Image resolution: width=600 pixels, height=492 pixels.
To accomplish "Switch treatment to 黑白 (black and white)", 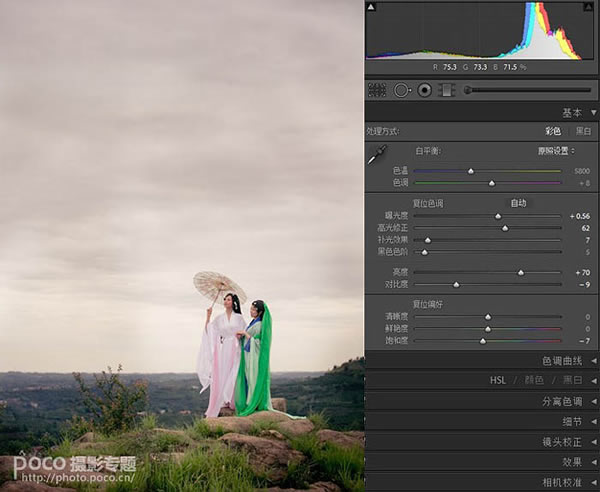I will [x=584, y=132].
